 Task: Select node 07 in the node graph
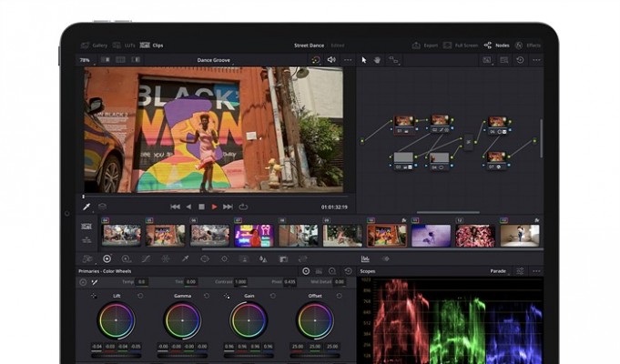click(496, 160)
